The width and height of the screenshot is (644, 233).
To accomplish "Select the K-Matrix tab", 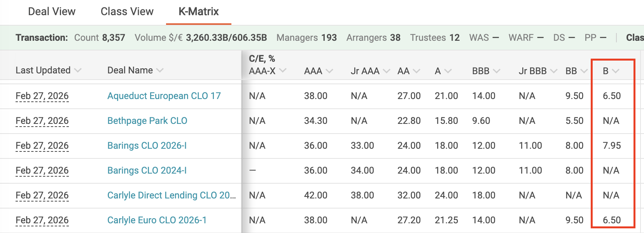I will [x=199, y=12].
